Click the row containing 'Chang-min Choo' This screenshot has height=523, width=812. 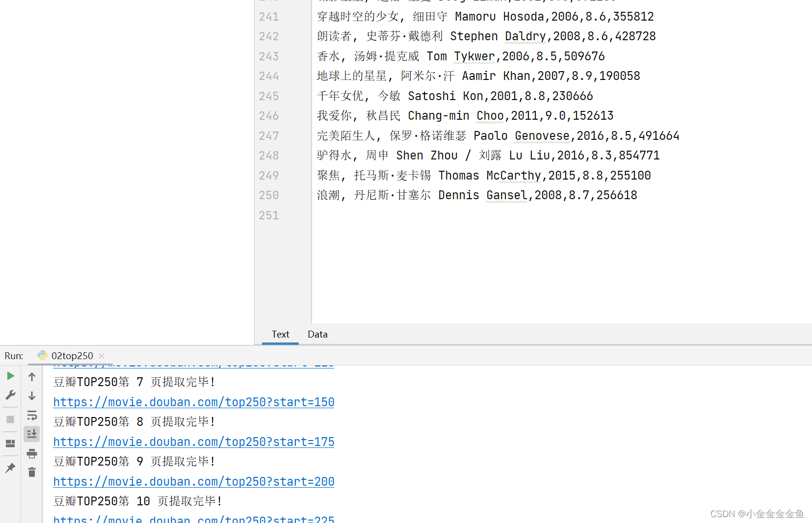point(465,116)
